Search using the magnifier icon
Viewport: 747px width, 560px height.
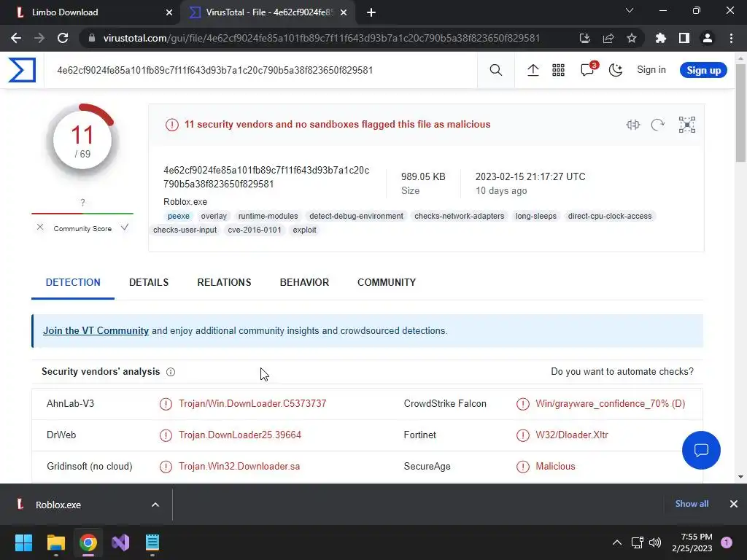[x=496, y=70]
